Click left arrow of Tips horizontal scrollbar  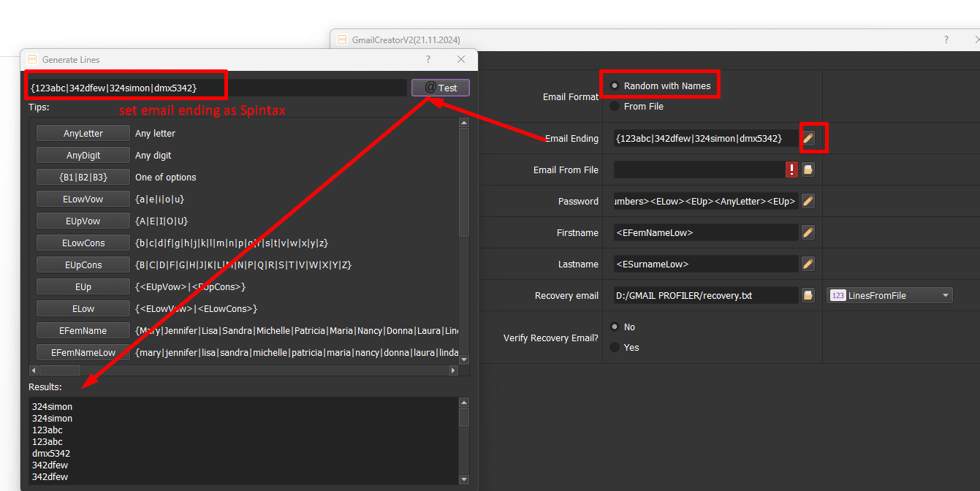pyautogui.click(x=34, y=370)
